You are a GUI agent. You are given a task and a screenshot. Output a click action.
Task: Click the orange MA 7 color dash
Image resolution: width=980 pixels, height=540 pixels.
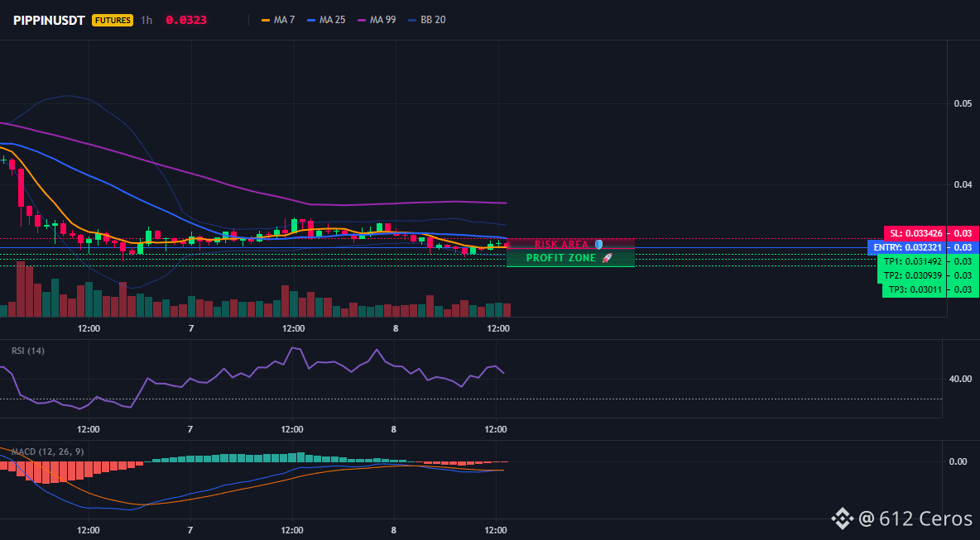click(266, 20)
